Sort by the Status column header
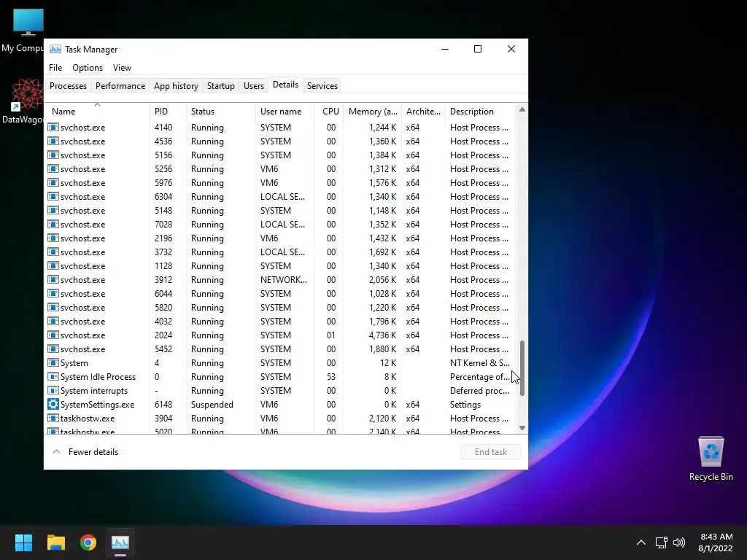This screenshot has width=747, height=560. (x=220, y=111)
